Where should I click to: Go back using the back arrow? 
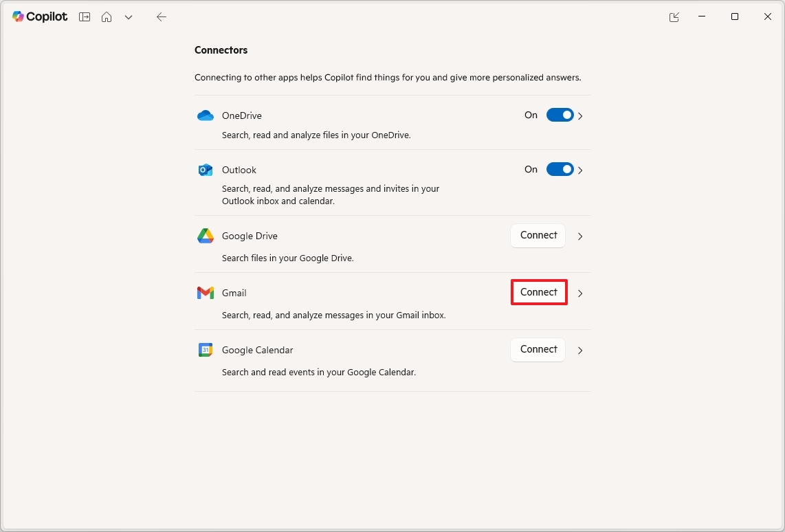click(x=161, y=16)
